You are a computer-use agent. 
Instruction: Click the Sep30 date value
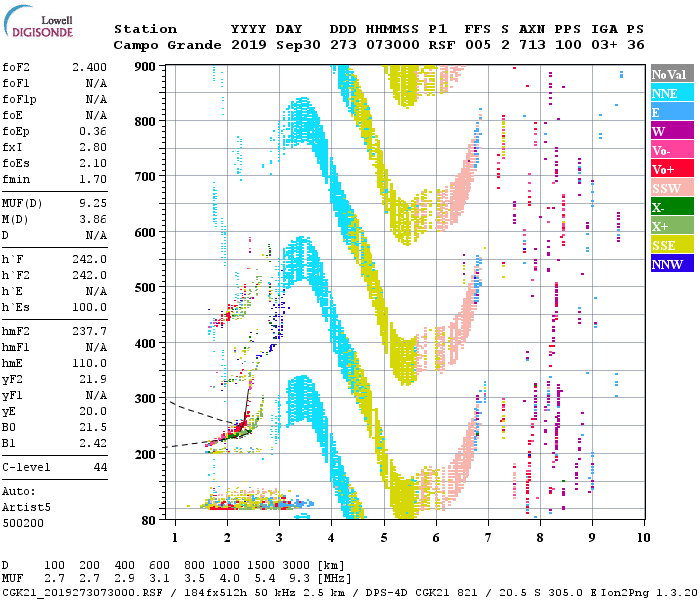tap(298, 46)
